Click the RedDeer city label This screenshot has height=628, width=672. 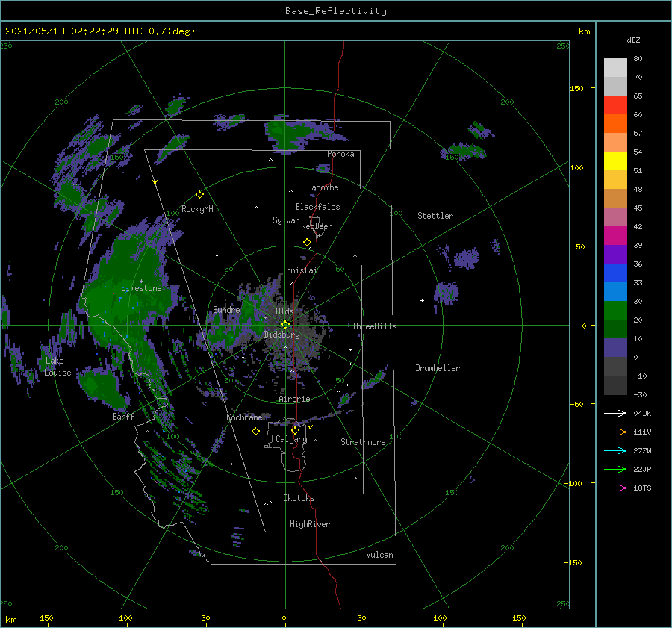(317, 226)
